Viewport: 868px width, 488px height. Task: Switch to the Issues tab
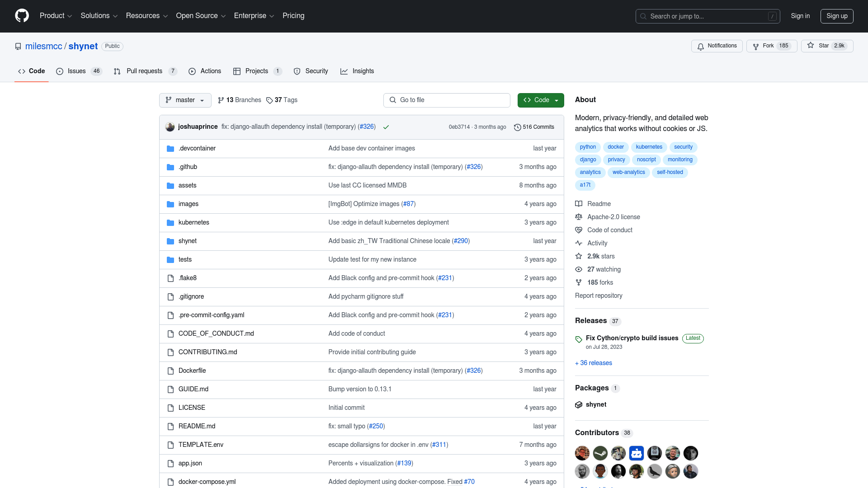pyautogui.click(x=77, y=71)
